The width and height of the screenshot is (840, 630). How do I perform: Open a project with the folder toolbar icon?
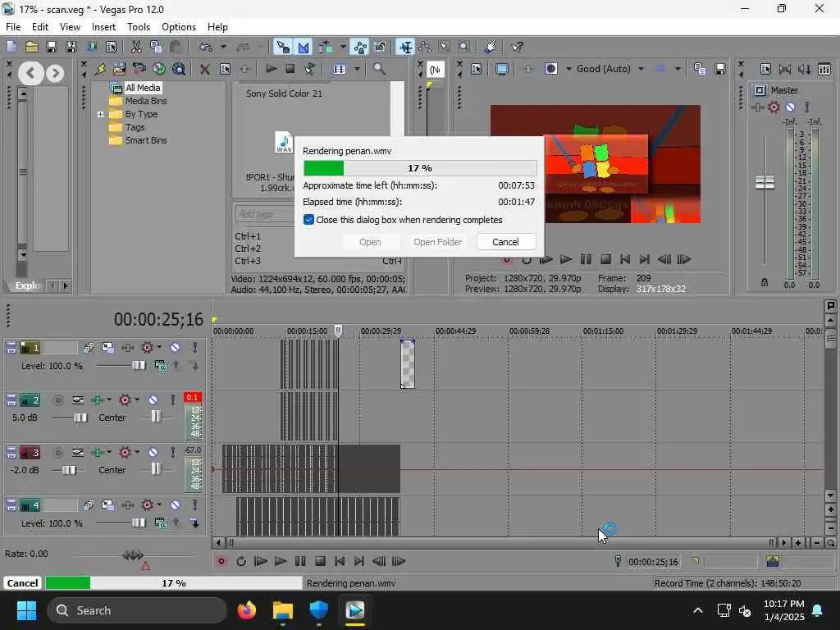[x=32, y=47]
